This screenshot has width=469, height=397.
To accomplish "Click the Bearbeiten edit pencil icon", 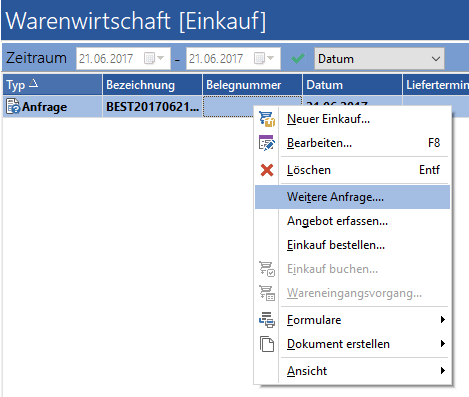I will click(267, 143).
